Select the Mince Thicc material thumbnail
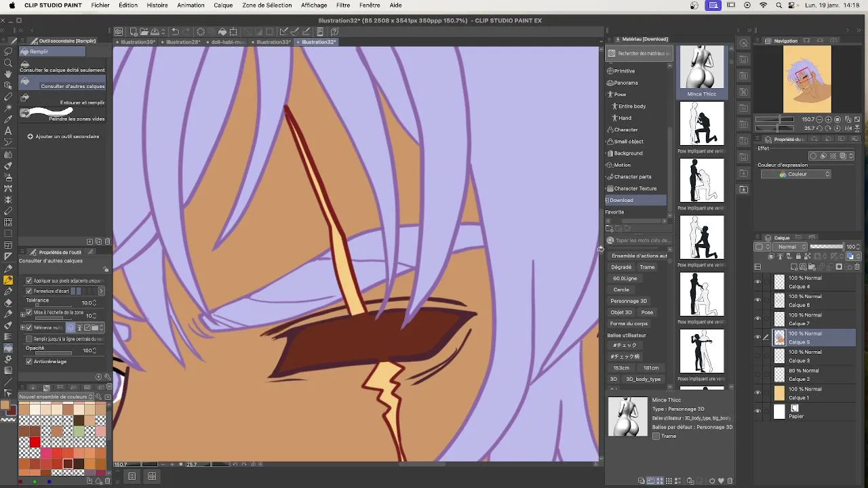 [x=701, y=71]
